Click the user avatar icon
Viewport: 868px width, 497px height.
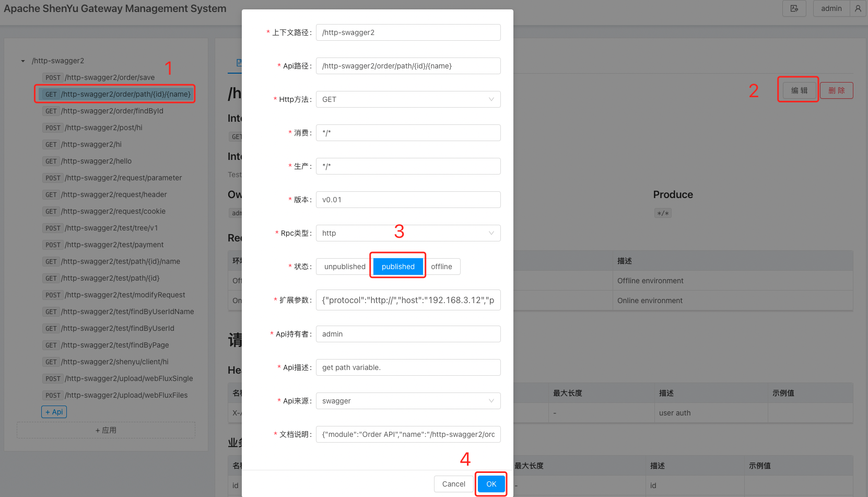(858, 8)
